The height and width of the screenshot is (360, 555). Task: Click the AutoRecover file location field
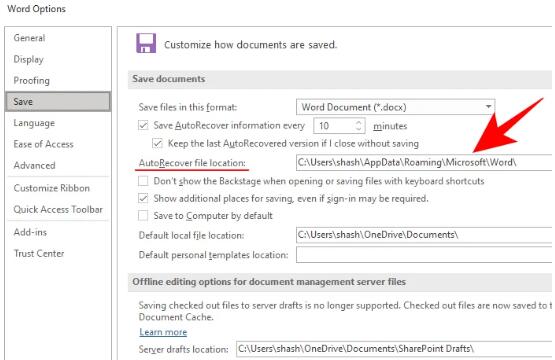[x=424, y=162]
